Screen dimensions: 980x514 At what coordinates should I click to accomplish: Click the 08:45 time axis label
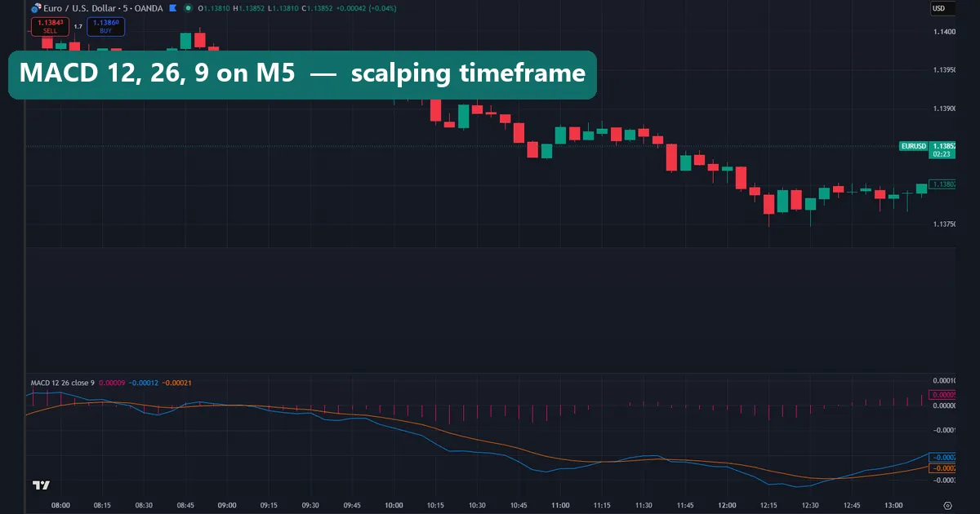coord(185,505)
